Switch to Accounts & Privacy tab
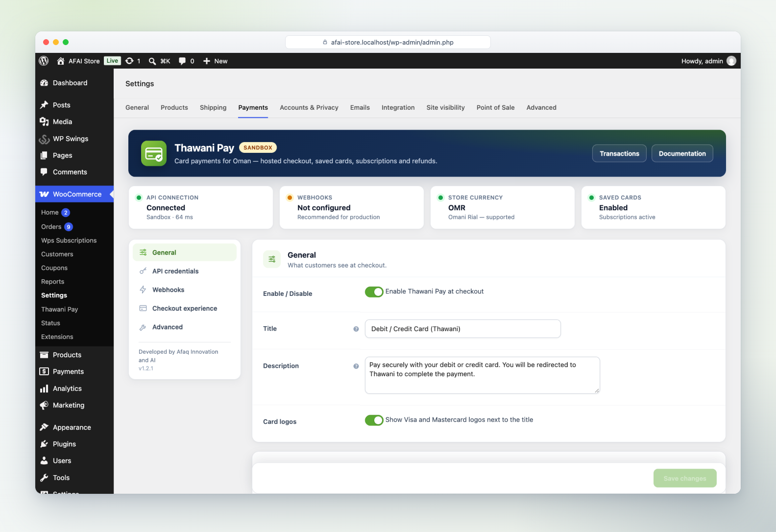Screen dimensions: 776x532 pyautogui.click(x=309, y=107)
